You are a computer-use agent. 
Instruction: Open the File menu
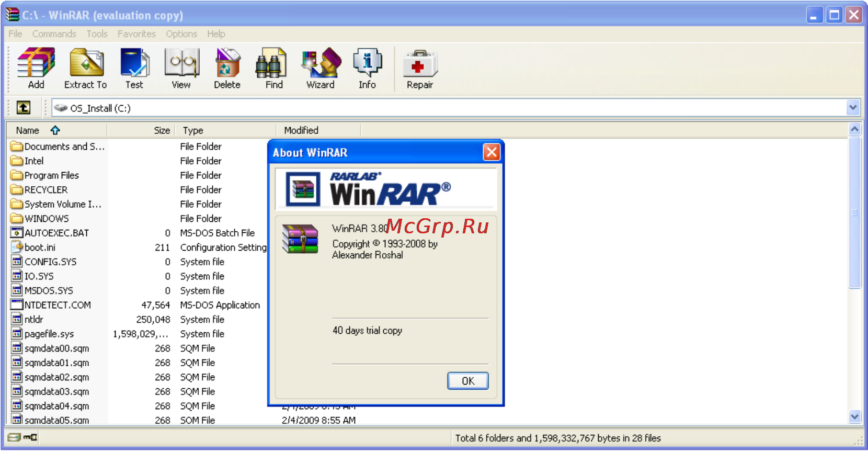15,34
